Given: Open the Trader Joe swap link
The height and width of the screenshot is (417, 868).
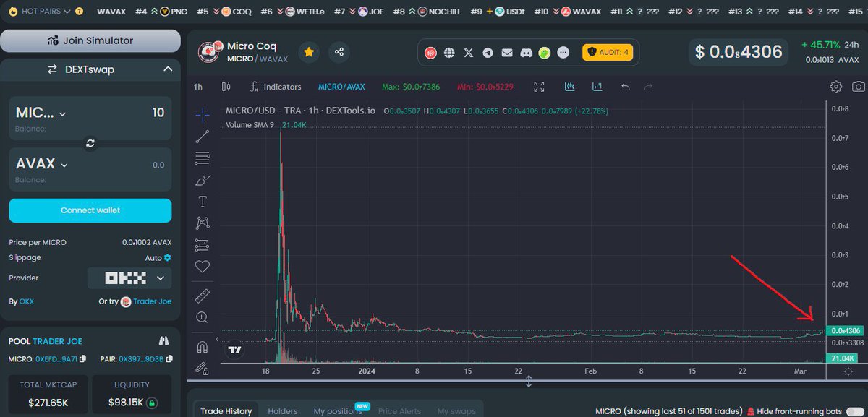Looking at the screenshot, I should coord(153,301).
